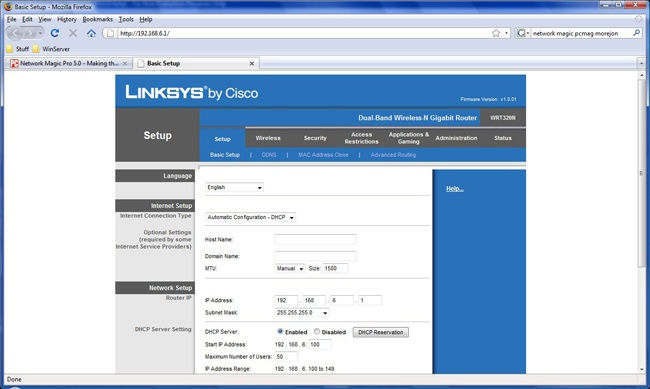Open the Edit menu
Image resolution: width=650 pixels, height=389 pixels.
click(27, 19)
